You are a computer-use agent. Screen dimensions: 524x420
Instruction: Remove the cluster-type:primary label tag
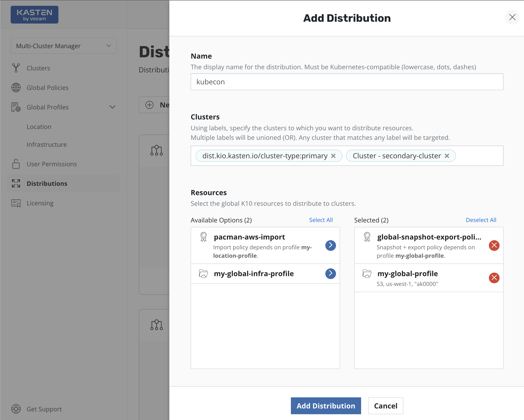[333, 156]
